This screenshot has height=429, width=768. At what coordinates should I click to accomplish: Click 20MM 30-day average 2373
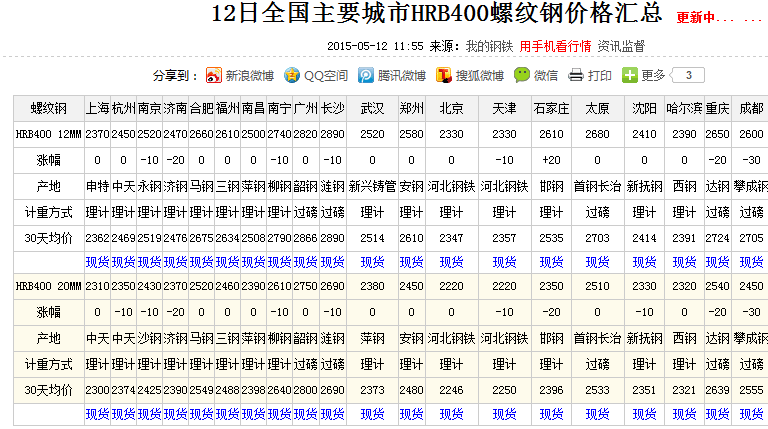[x=372, y=390]
